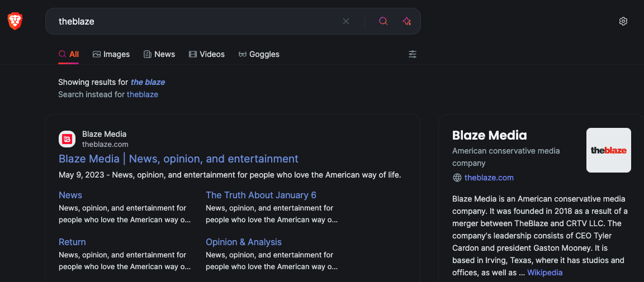Screen dimensions: 644x282
Task: Open AI answer sparkle icon
Action: click(407, 21)
